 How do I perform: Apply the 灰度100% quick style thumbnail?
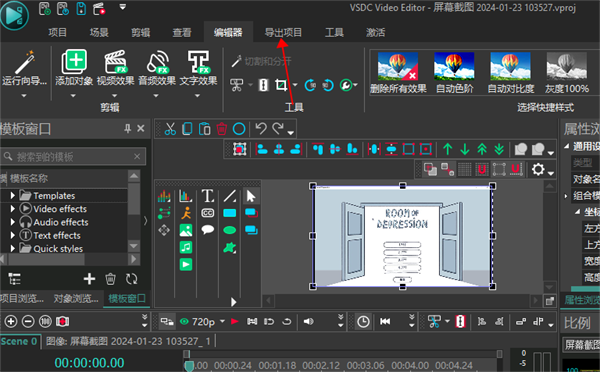point(567,73)
